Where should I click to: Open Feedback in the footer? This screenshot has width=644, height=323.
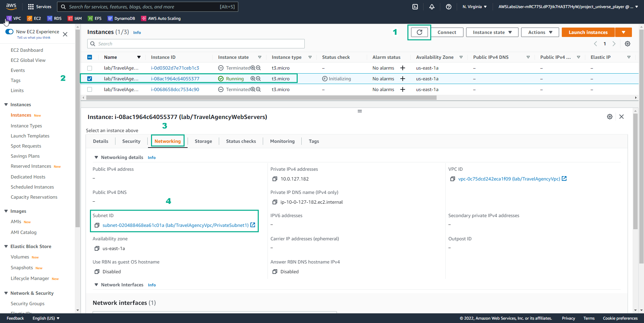coord(15,318)
